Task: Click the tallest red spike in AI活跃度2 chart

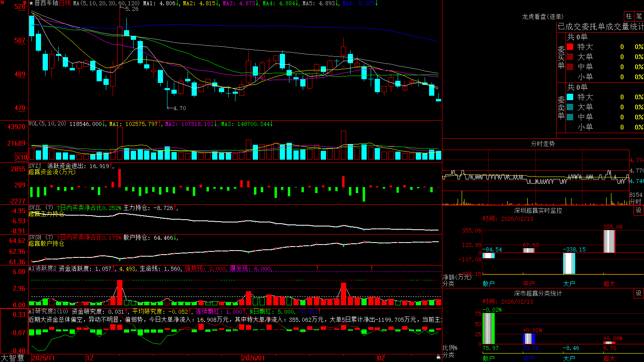Action: point(120,292)
